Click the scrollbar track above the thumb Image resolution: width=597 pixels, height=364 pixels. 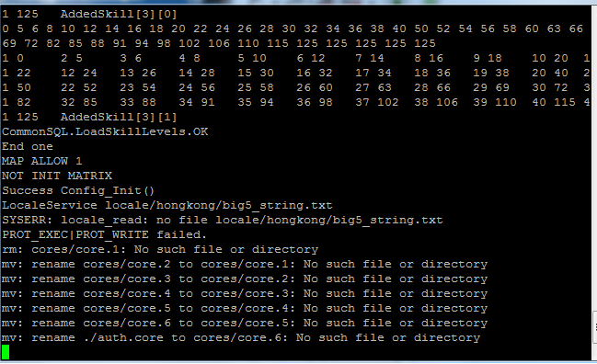point(594,158)
